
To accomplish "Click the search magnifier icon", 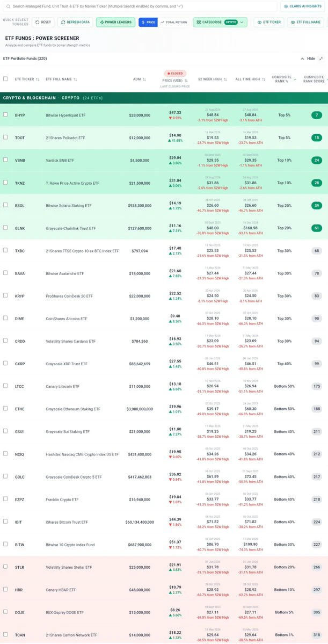I will point(9,6).
